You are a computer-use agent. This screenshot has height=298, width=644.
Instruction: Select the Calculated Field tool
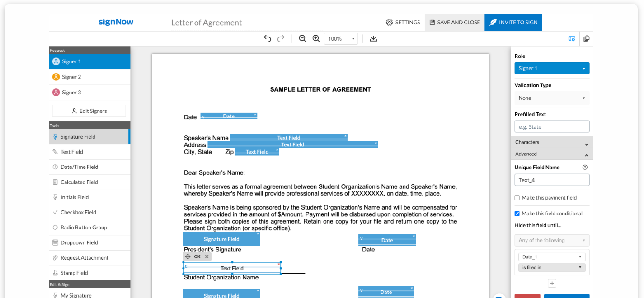89,182
